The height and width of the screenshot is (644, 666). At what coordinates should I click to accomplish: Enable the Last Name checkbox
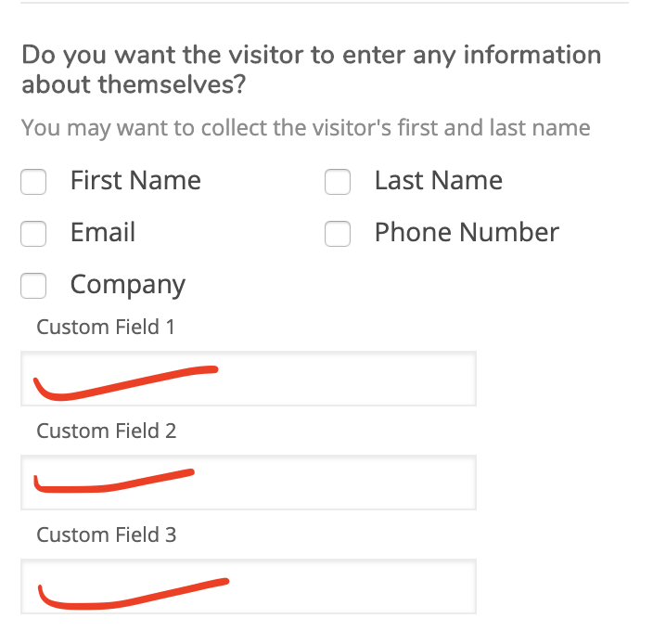pyautogui.click(x=338, y=182)
